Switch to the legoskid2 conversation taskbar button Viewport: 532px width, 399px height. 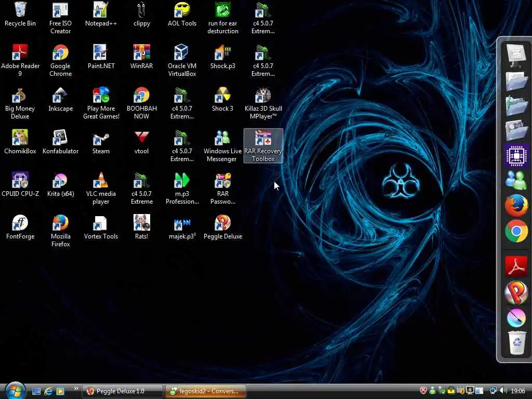(x=205, y=391)
